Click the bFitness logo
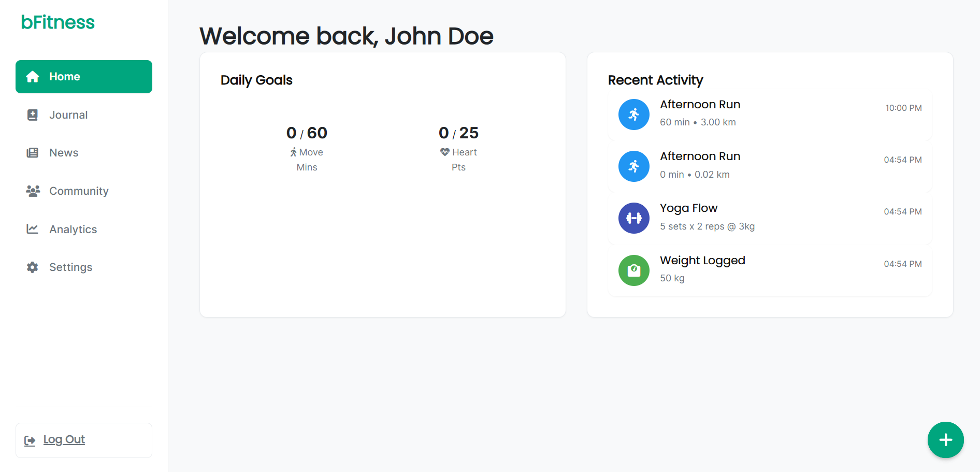This screenshot has width=980, height=472. (57, 22)
